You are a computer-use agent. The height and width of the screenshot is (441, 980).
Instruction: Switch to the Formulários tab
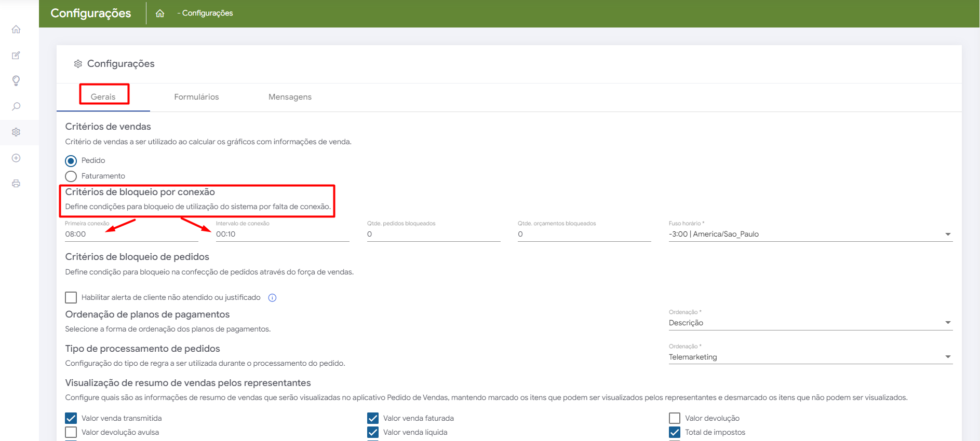[x=196, y=97]
